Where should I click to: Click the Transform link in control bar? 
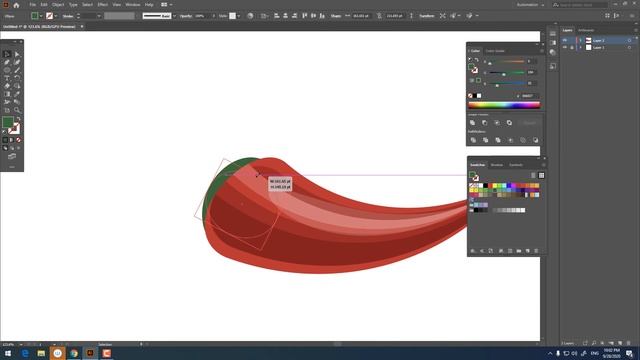tap(427, 16)
